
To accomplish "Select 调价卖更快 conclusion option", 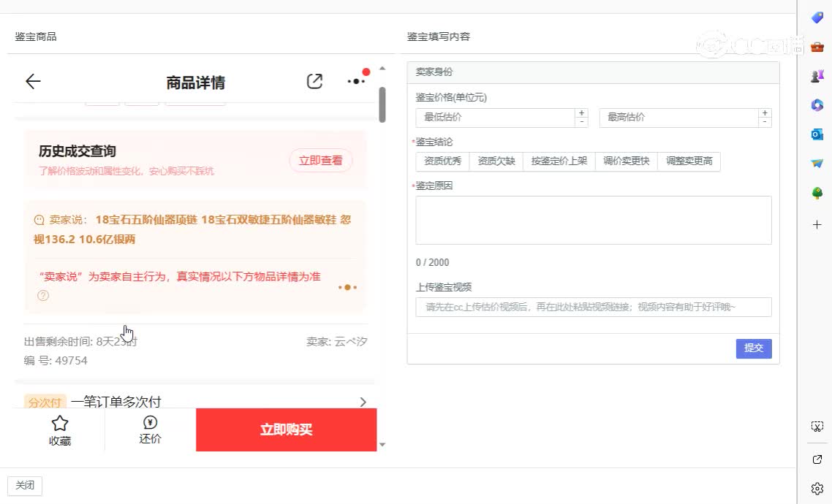I will (x=626, y=161).
